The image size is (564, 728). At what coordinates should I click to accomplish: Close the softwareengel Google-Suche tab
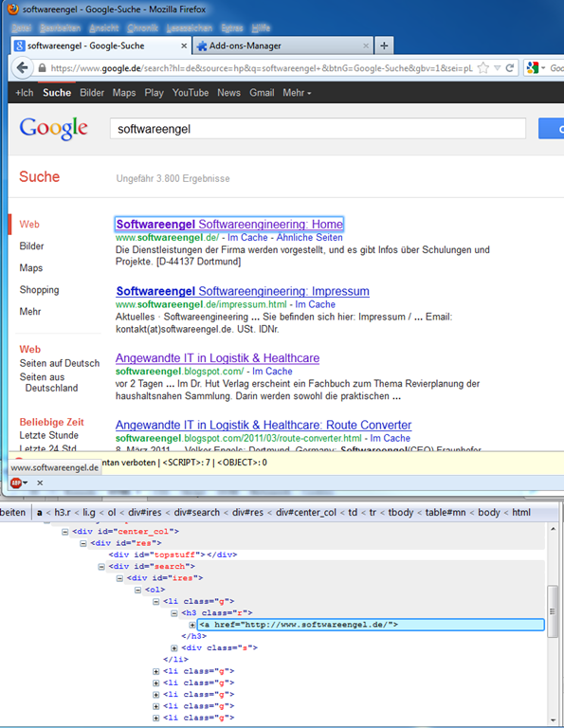pos(184,45)
